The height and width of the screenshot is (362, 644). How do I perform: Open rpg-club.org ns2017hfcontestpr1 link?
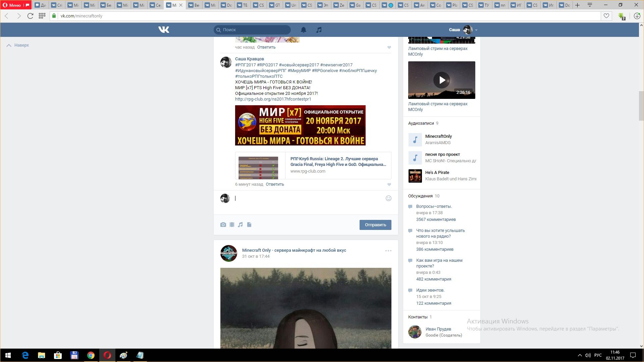click(273, 99)
